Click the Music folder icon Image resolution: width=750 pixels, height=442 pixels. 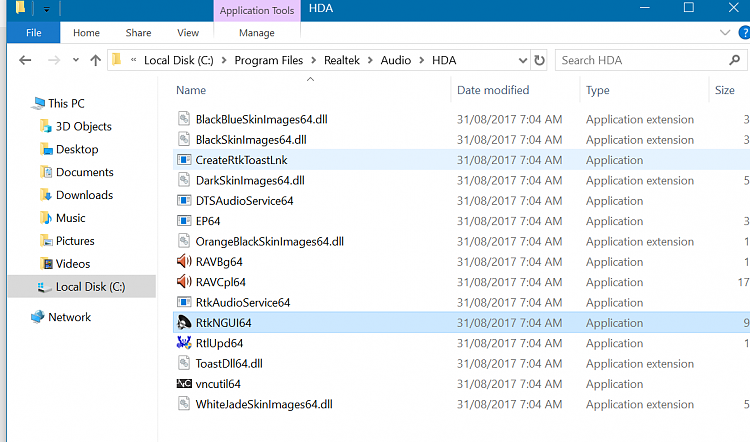coord(46,218)
